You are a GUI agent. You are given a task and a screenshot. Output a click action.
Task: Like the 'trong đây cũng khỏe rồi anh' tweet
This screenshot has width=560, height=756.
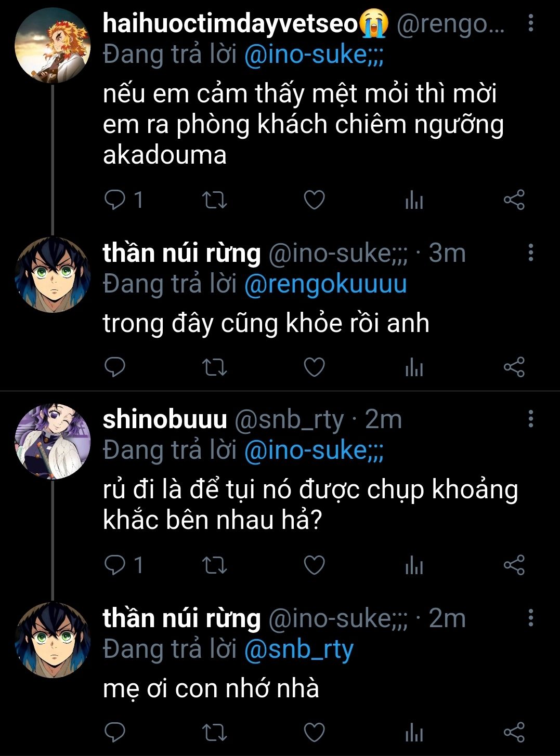coord(314,367)
